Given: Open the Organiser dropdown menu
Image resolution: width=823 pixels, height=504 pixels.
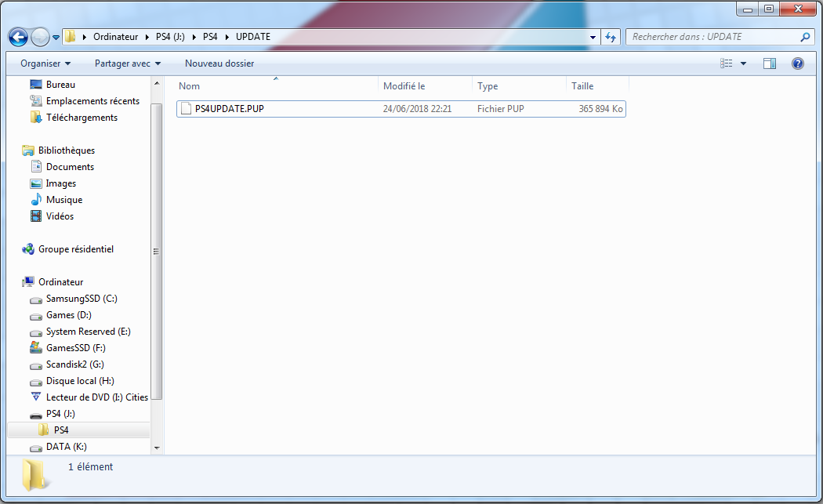Looking at the screenshot, I should 45,63.
